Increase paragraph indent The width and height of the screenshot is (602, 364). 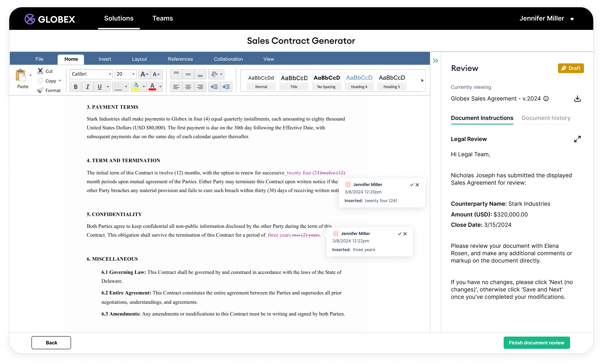pos(226,87)
